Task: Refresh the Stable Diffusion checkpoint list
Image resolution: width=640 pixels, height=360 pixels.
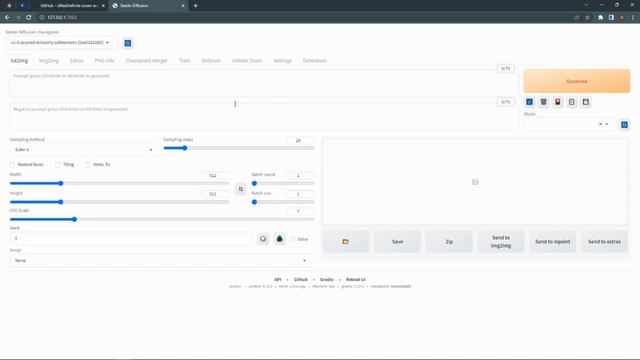Action: [128, 43]
